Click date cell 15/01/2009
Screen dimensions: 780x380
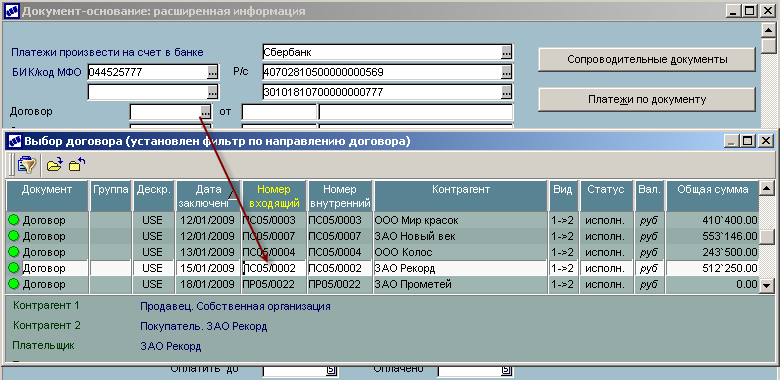pos(208,268)
